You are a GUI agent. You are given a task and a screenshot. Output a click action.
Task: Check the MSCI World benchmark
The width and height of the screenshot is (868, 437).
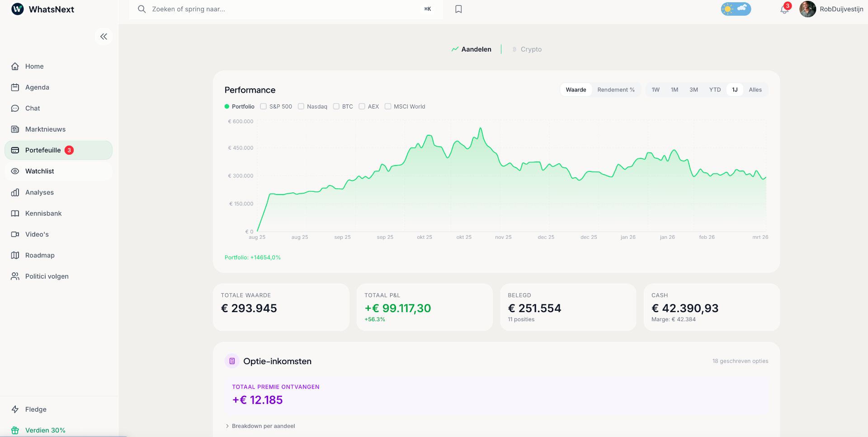(388, 106)
